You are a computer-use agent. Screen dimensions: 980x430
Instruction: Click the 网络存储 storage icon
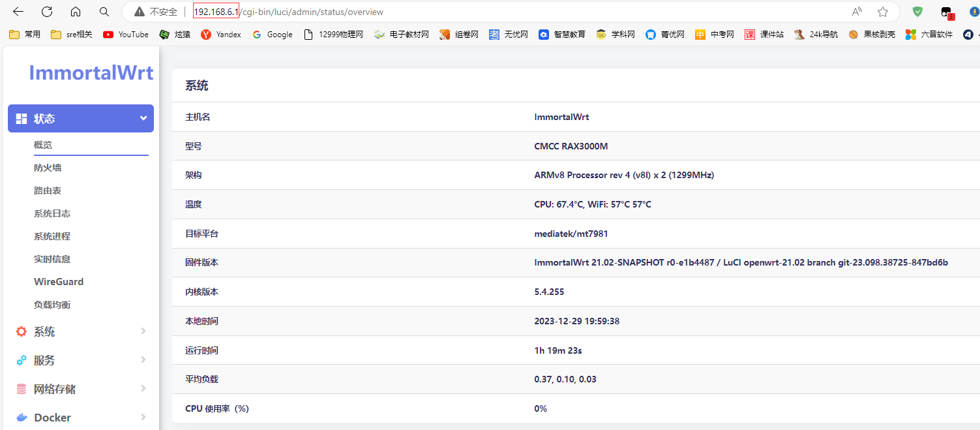tap(22, 388)
